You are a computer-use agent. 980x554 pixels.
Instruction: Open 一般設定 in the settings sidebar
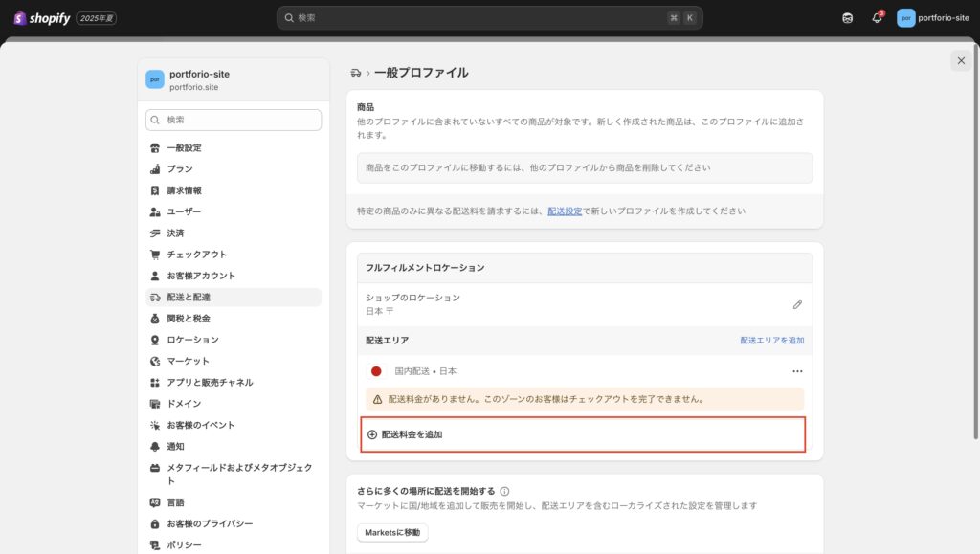(184, 148)
